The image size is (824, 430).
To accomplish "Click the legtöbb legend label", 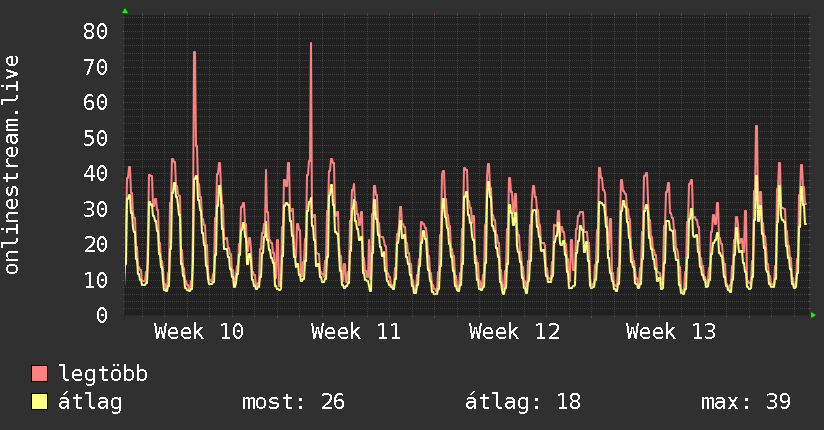I will [103, 374].
